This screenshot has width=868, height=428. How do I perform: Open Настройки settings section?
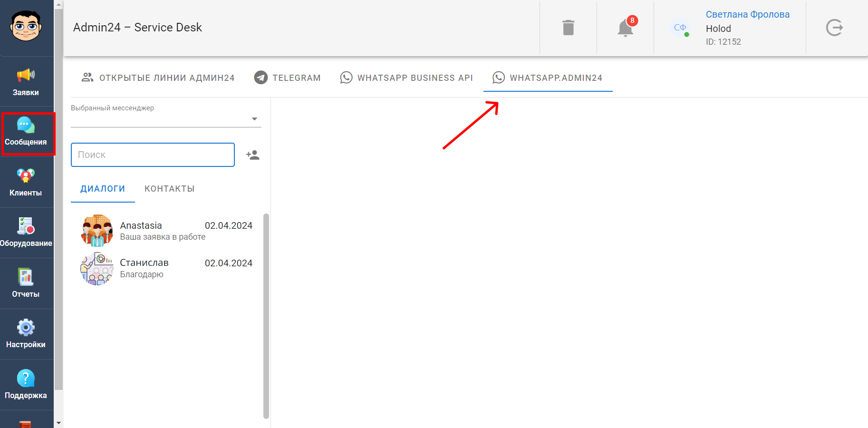click(x=26, y=334)
